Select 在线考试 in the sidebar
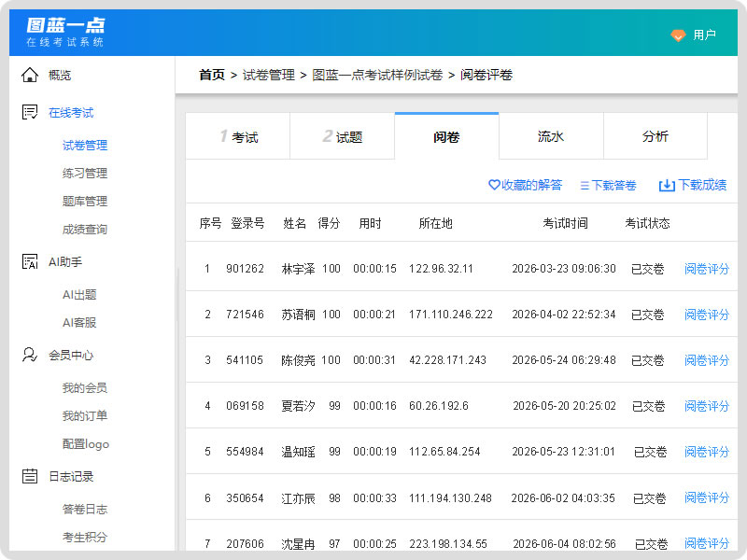The width and height of the screenshot is (747, 560). 71,113
